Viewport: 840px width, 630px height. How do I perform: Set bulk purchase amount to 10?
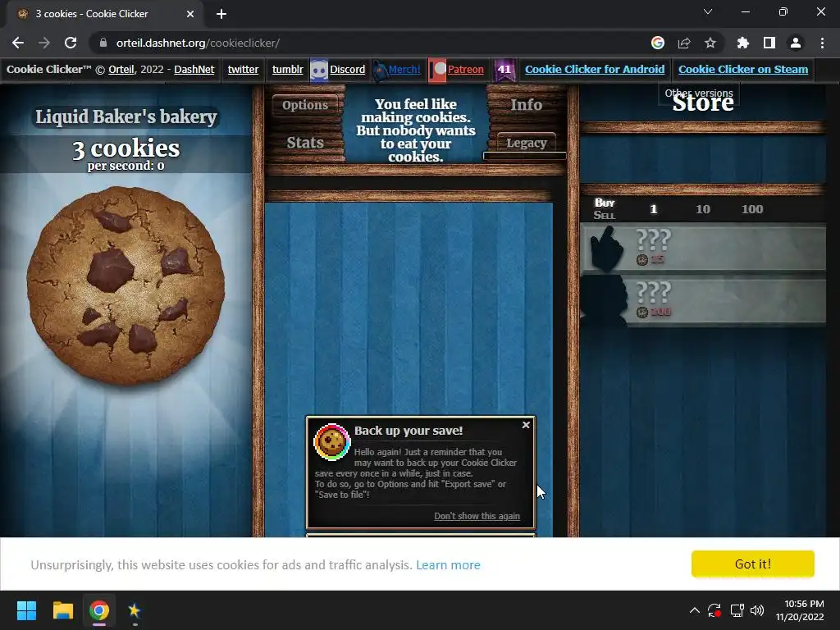(x=703, y=209)
